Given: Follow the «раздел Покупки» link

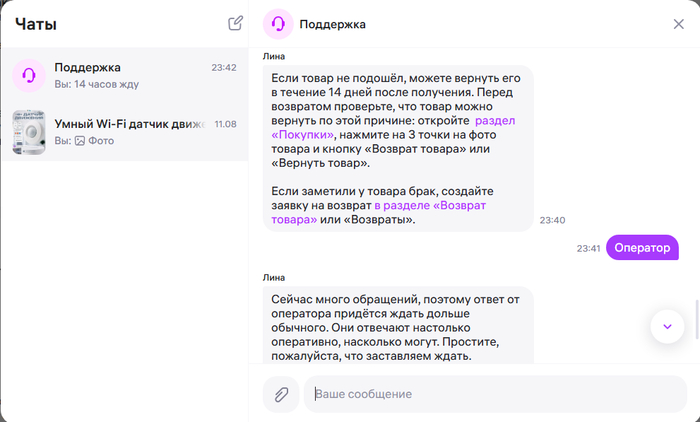Looking at the screenshot, I should coord(393,128).
